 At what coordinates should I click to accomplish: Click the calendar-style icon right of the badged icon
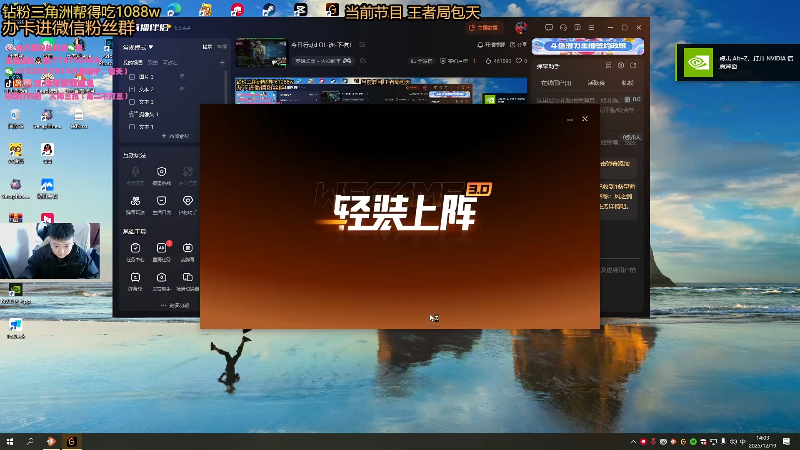click(188, 248)
